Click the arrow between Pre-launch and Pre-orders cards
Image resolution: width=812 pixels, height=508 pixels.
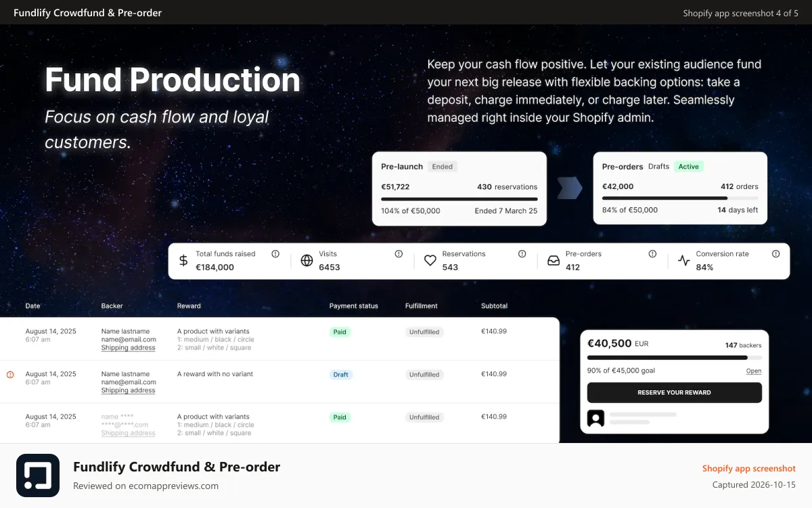point(570,188)
